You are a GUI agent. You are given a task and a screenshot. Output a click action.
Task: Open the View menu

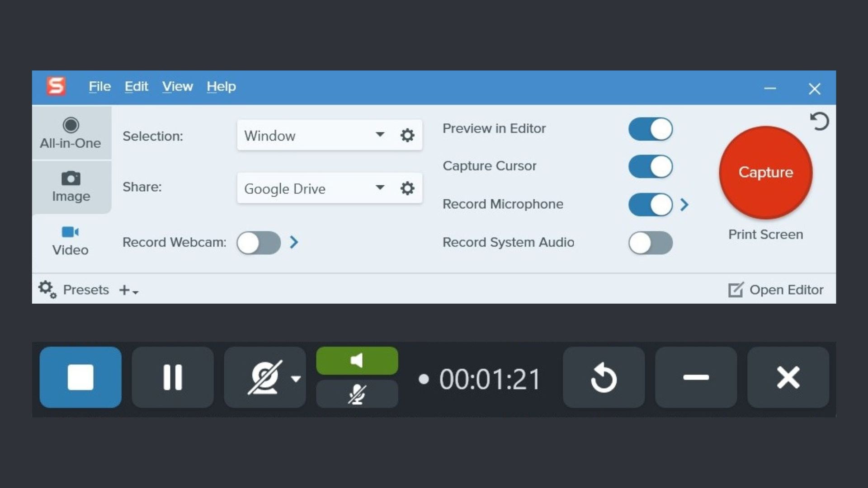point(177,86)
